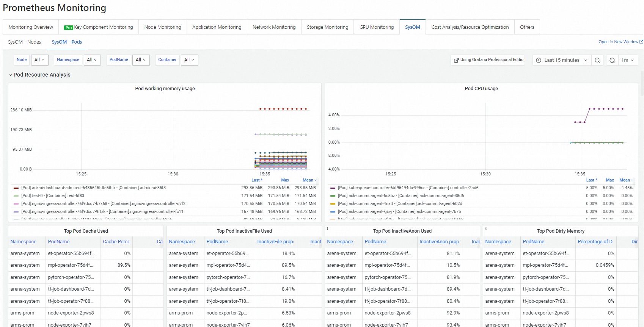Screen dimensions: 644x327
Task: Click red color swatch for ack-ai-dashboard series
Action: 16,188
